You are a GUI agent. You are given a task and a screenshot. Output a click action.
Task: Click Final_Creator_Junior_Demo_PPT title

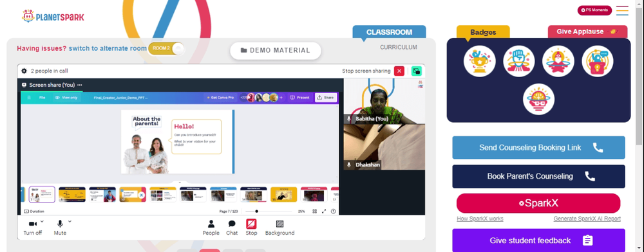120,98
